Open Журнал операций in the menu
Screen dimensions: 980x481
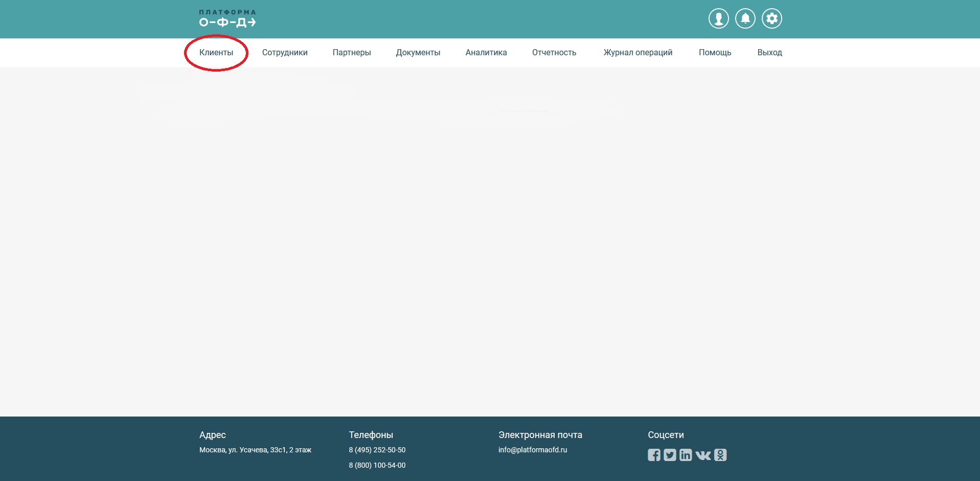638,53
